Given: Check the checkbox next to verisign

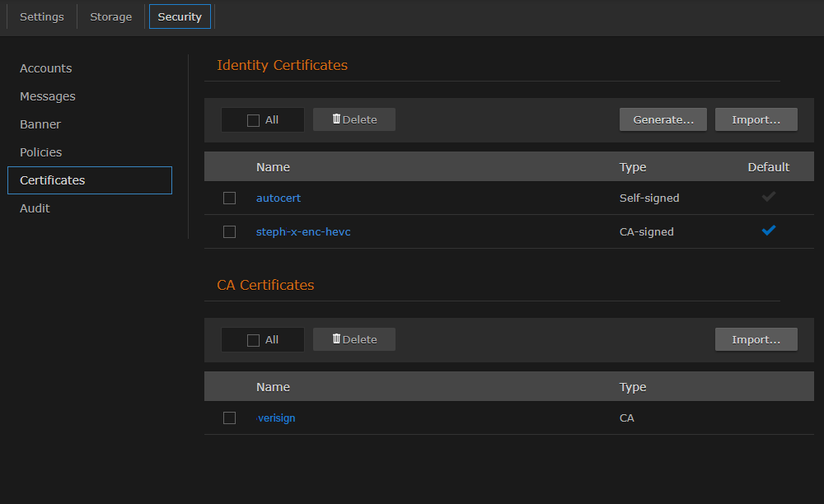Looking at the screenshot, I should pyautogui.click(x=229, y=418).
